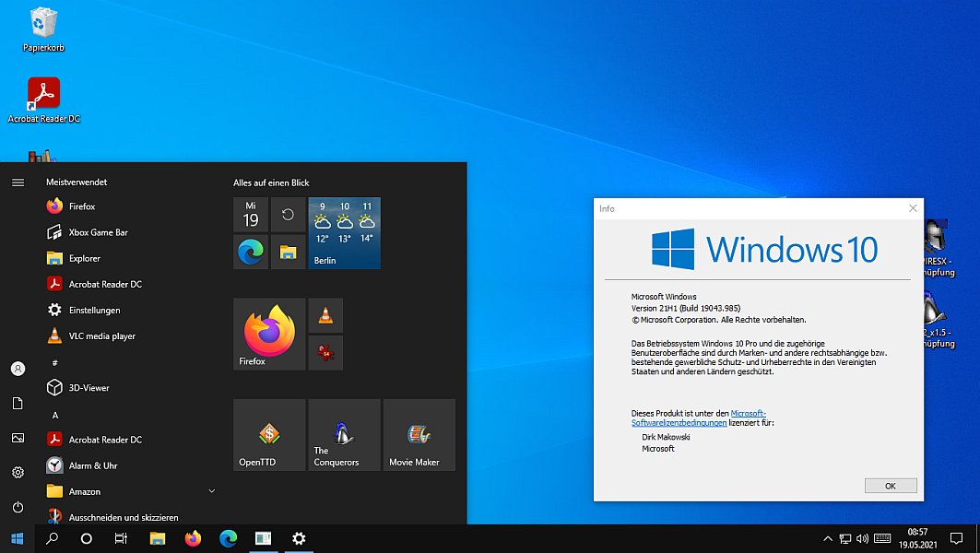
Task: Open touch keyboard tray icon
Action: click(x=882, y=538)
